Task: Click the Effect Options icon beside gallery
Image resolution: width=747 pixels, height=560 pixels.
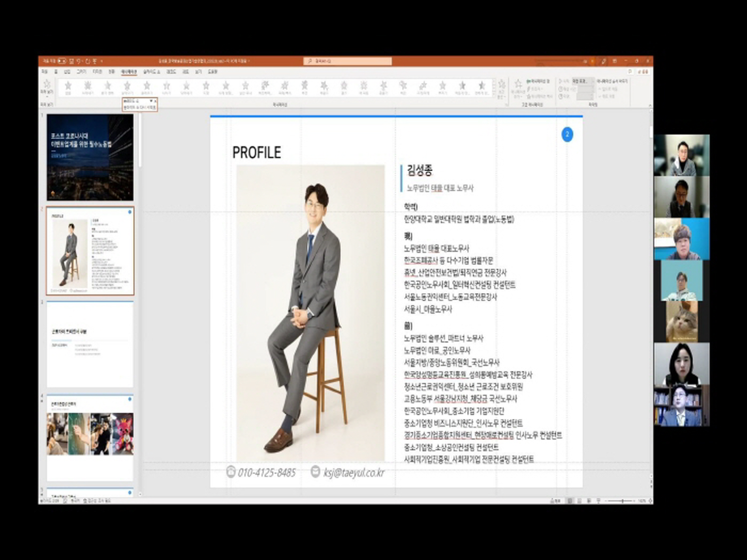Action: [x=502, y=84]
